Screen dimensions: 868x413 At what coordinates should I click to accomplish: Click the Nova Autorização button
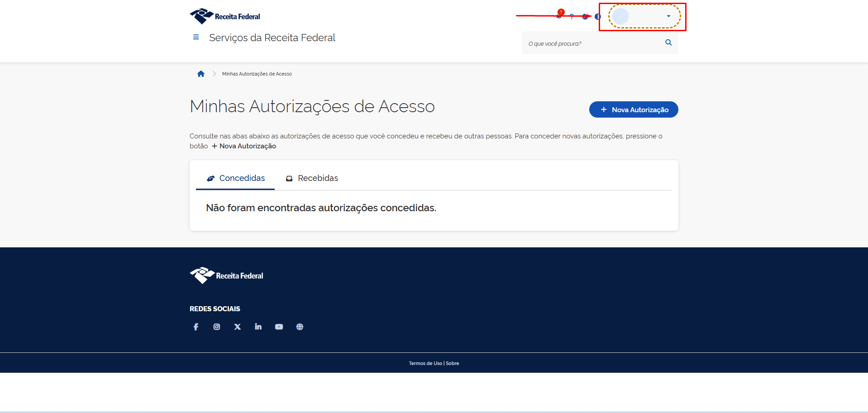634,109
